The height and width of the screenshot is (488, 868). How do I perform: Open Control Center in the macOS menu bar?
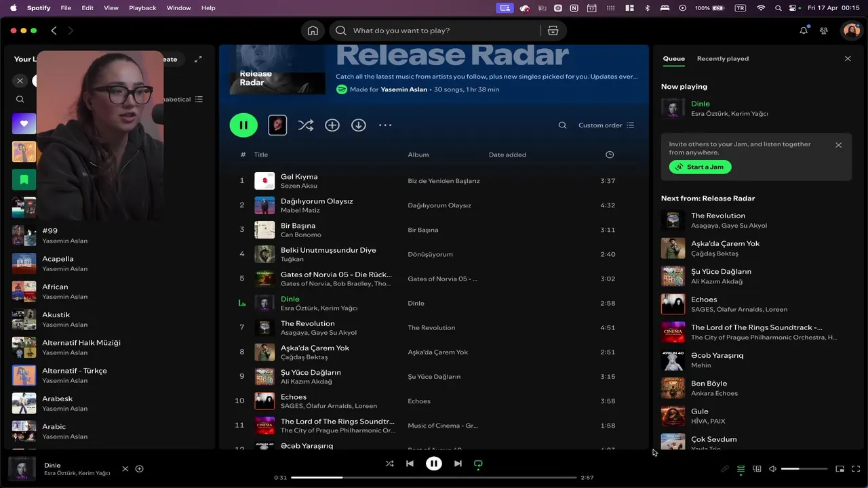[x=793, y=8]
